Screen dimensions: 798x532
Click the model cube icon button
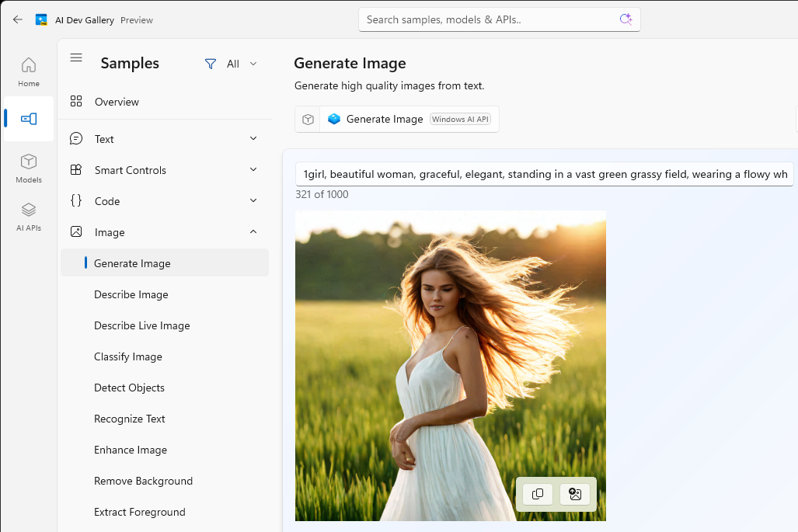pyautogui.click(x=308, y=119)
